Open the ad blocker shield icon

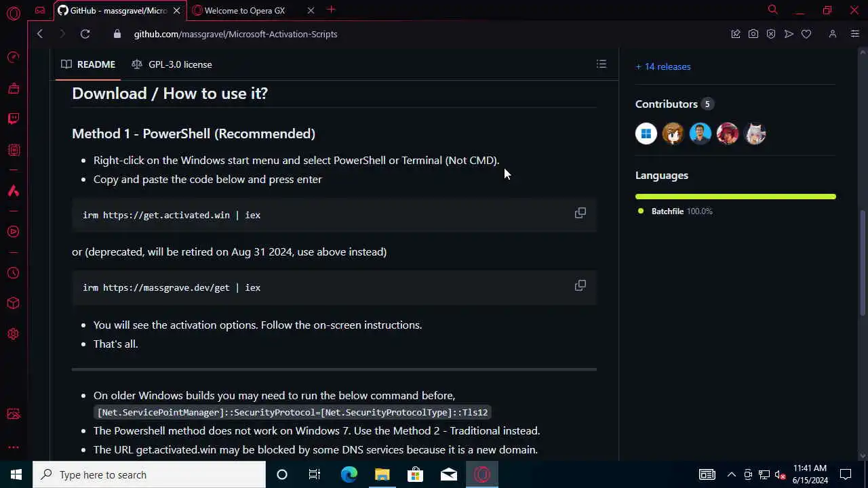click(x=771, y=34)
